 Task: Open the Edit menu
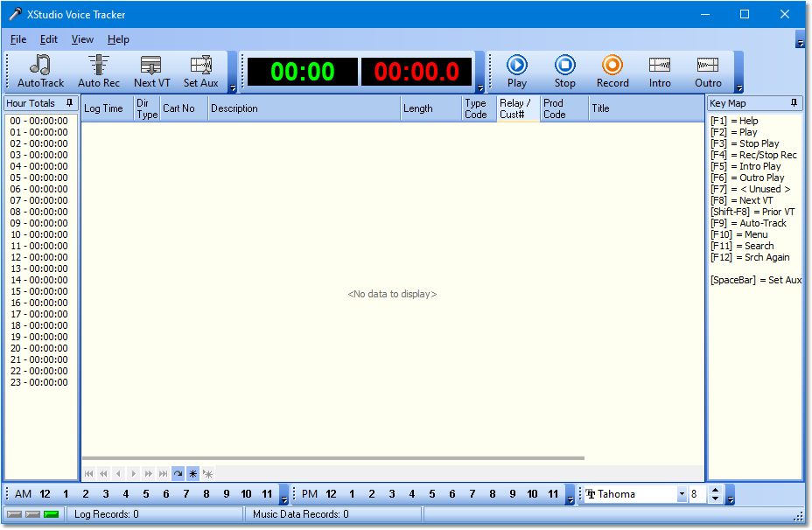pyautogui.click(x=49, y=39)
